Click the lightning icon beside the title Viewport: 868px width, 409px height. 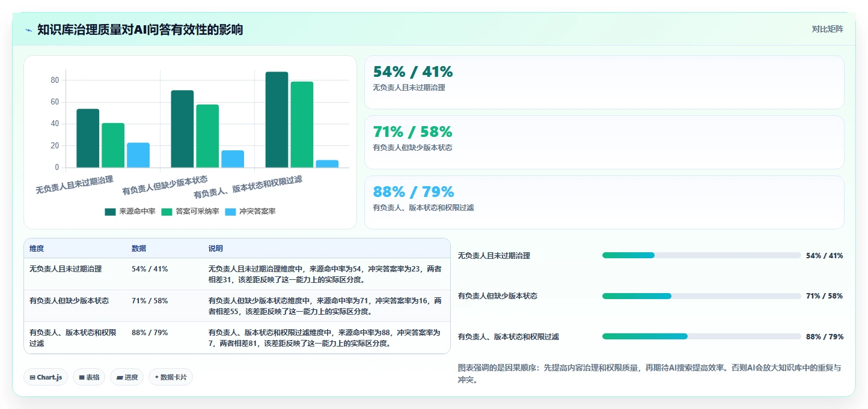[28, 29]
